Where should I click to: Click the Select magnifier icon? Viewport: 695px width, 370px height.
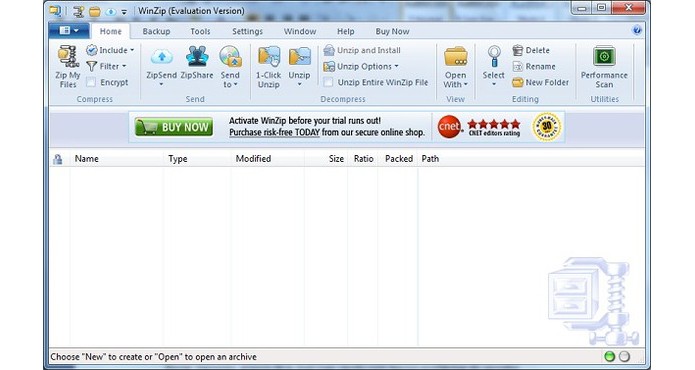coord(493,57)
